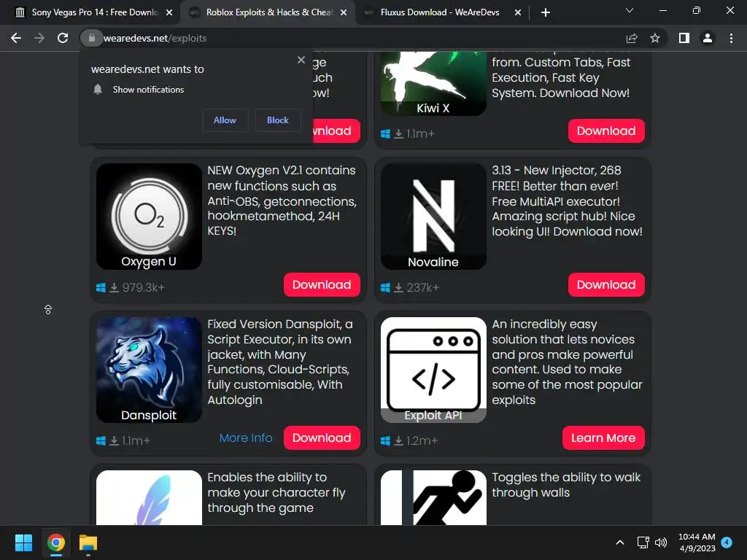Allow notifications from wearedevs.net

225,120
